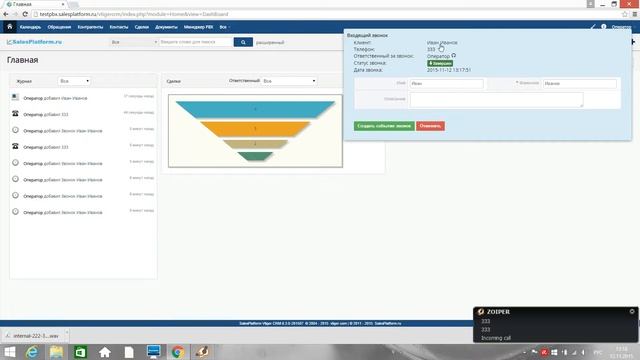The height and width of the screenshot is (360, 640).
Task: Click the green call status badge
Action: click(440, 63)
